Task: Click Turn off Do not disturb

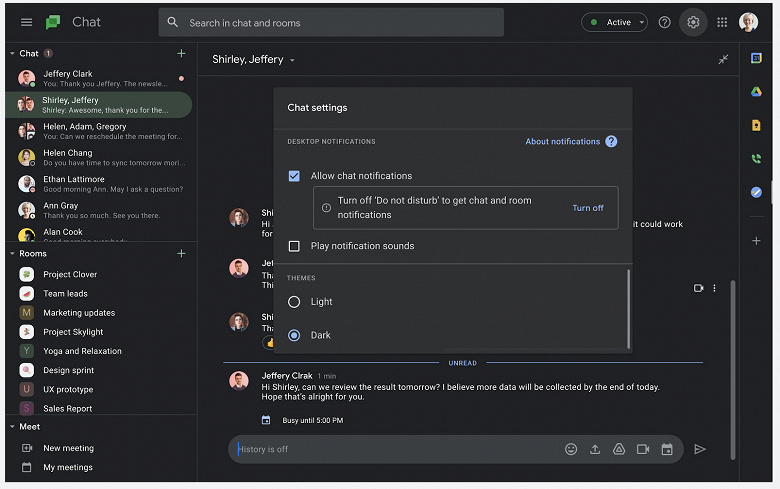Action: pos(587,208)
